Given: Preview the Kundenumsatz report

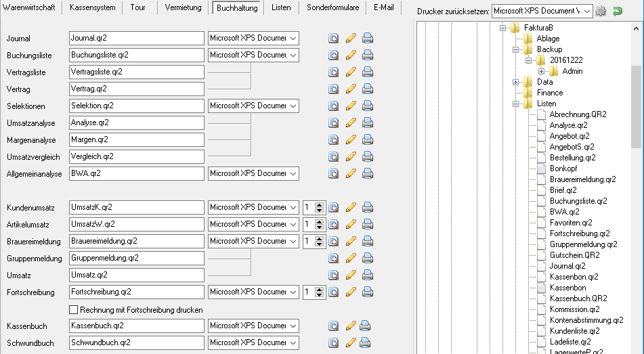Looking at the screenshot, I should pyautogui.click(x=333, y=207).
